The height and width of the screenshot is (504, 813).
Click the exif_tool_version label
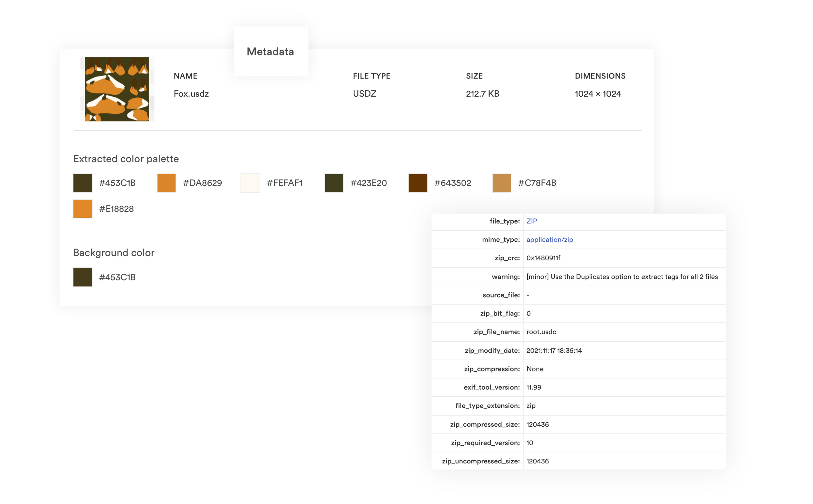pyautogui.click(x=492, y=387)
